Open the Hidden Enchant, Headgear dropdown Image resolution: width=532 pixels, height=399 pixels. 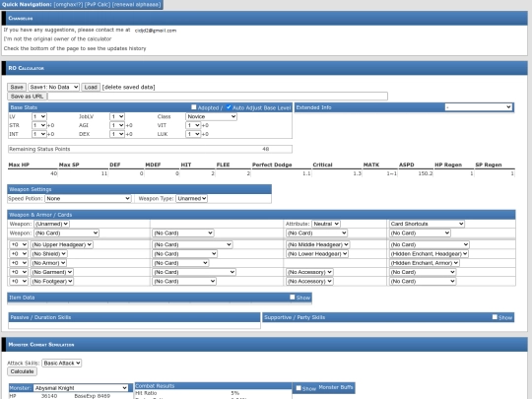coord(429,254)
